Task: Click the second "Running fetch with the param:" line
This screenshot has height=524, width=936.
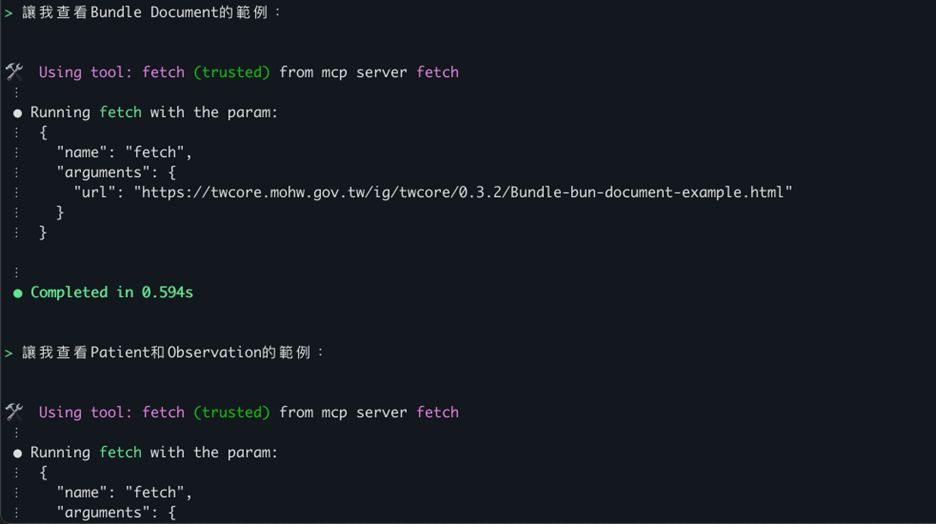Action: 154,452
